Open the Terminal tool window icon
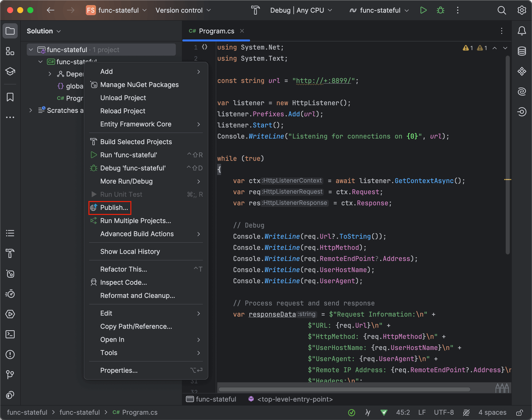The image size is (532, 420). 10,334
